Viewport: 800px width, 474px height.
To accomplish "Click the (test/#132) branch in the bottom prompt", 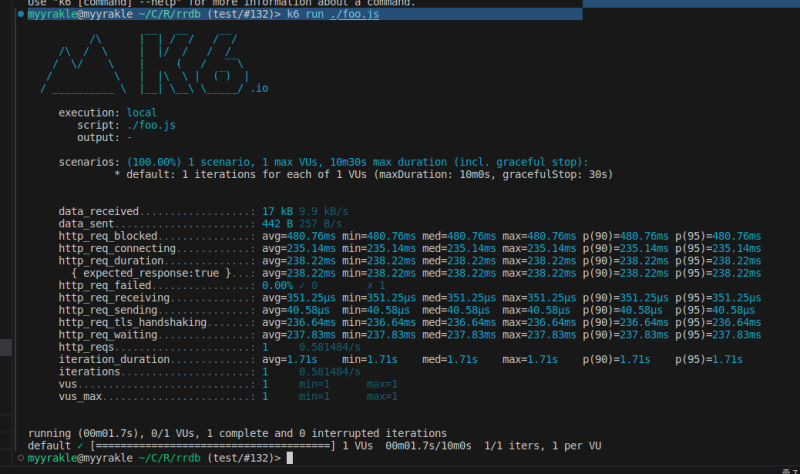I will coord(242,457).
